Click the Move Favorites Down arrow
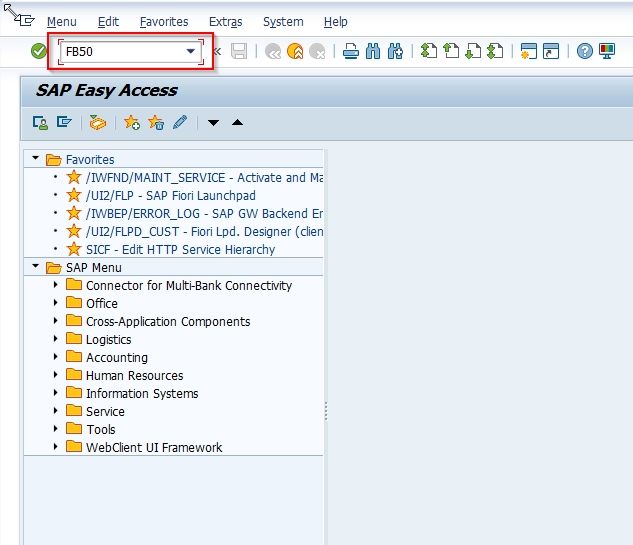Image resolution: width=633 pixels, height=545 pixels. (x=213, y=122)
